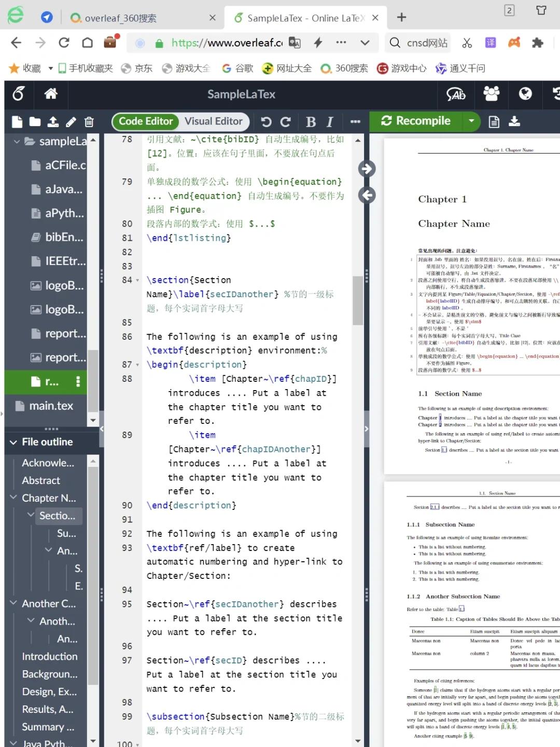Open browser home page

click(x=88, y=43)
